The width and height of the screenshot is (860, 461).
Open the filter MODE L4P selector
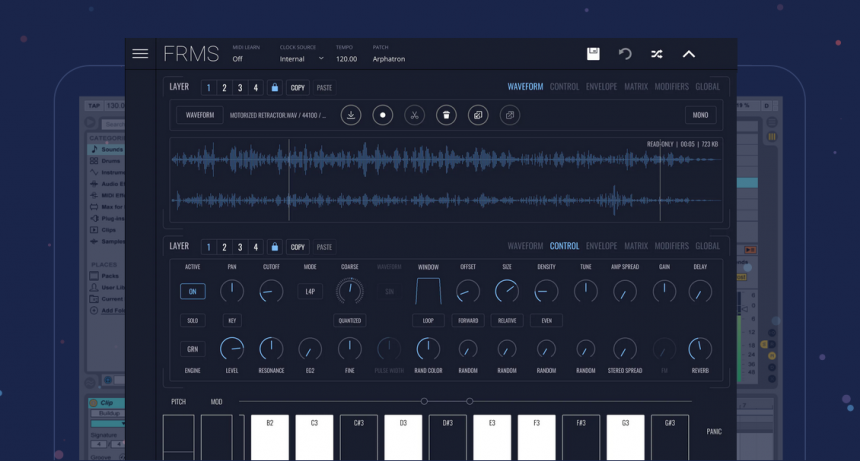pos(310,292)
